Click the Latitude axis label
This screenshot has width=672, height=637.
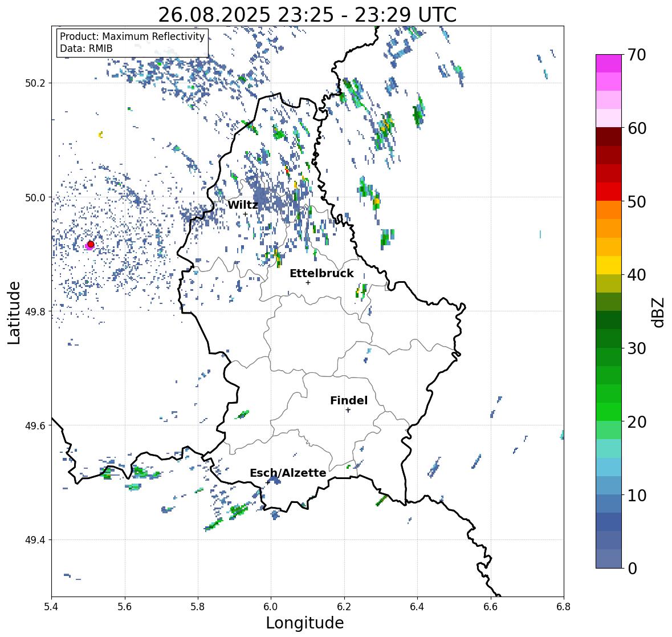[x=14, y=313]
